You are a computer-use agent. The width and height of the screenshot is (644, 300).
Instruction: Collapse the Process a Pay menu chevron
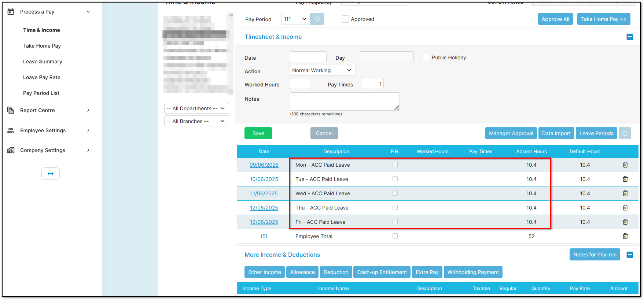pos(88,12)
